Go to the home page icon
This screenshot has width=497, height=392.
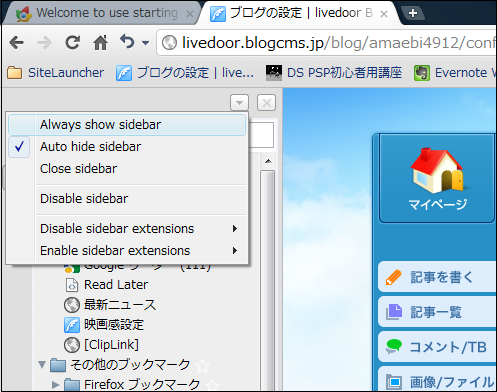point(100,42)
